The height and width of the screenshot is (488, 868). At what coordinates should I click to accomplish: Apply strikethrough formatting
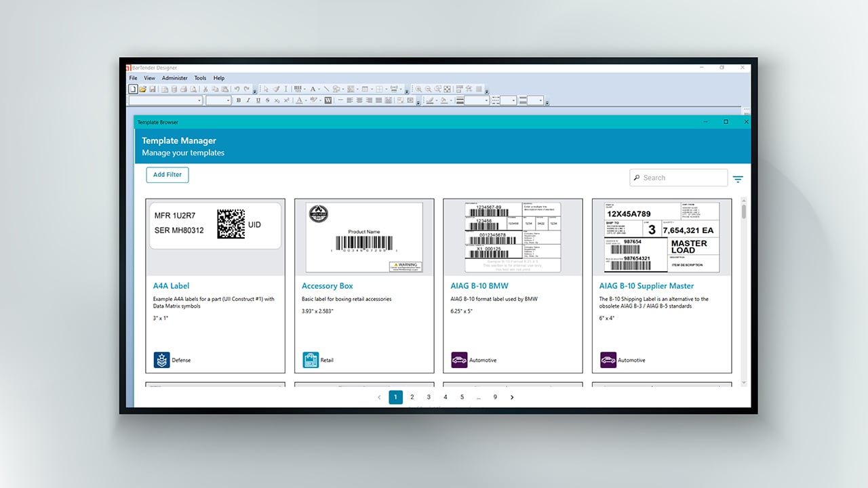(267, 100)
